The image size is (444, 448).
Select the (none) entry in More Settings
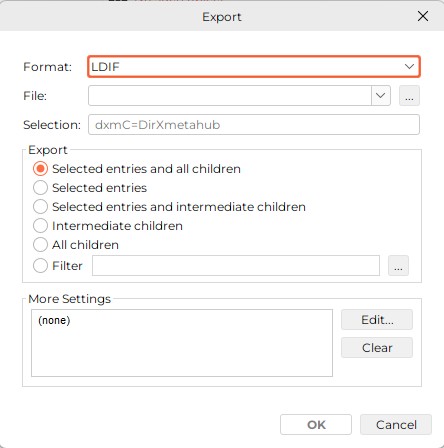pos(54,320)
